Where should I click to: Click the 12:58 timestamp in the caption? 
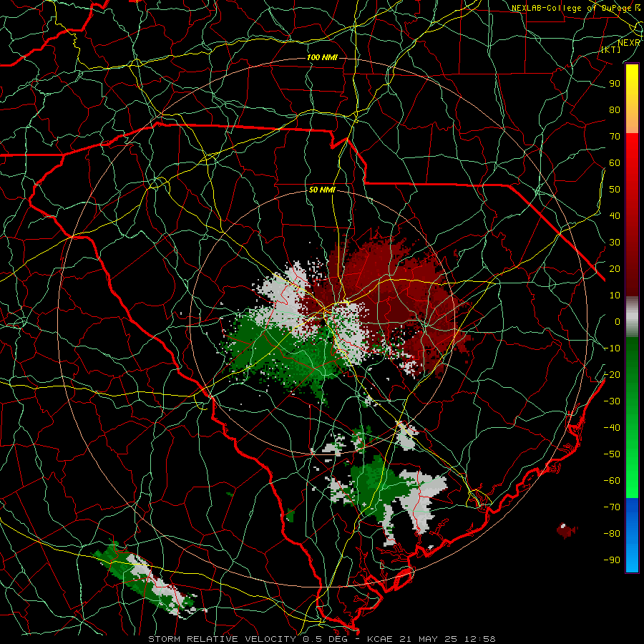click(480, 639)
